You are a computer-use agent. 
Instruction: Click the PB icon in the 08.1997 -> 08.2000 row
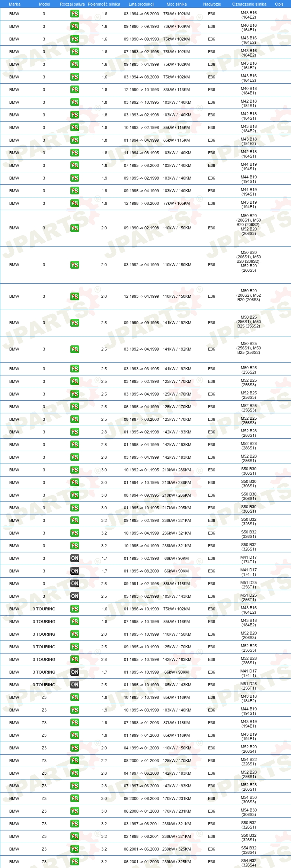[74, 419]
